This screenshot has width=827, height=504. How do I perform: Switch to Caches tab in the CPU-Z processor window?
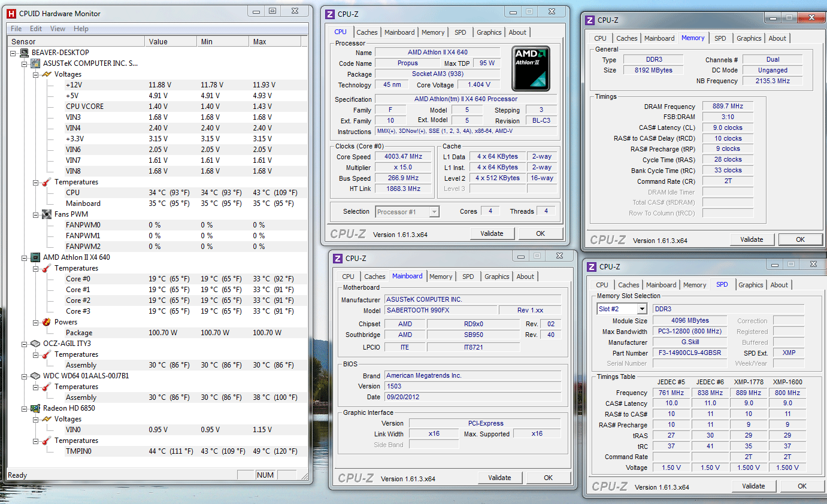(367, 32)
